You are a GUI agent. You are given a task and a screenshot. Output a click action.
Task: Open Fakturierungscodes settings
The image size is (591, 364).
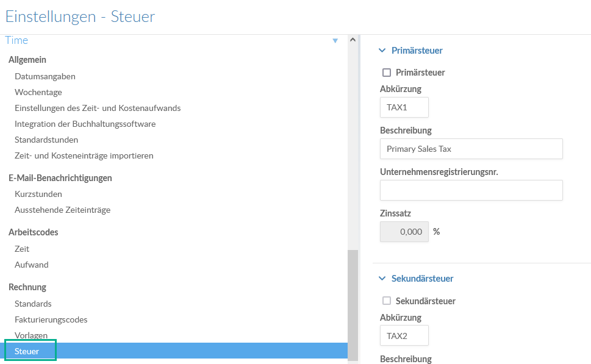pyautogui.click(x=51, y=320)
